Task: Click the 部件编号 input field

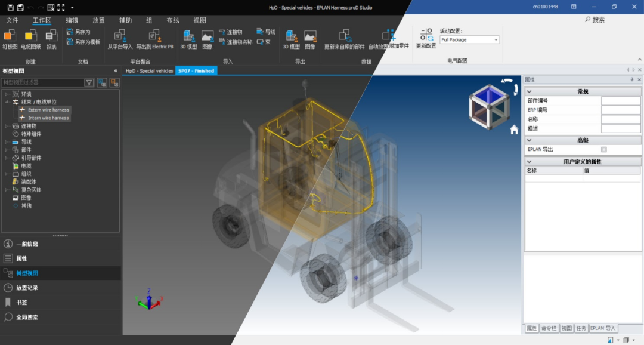Action: 621,101
